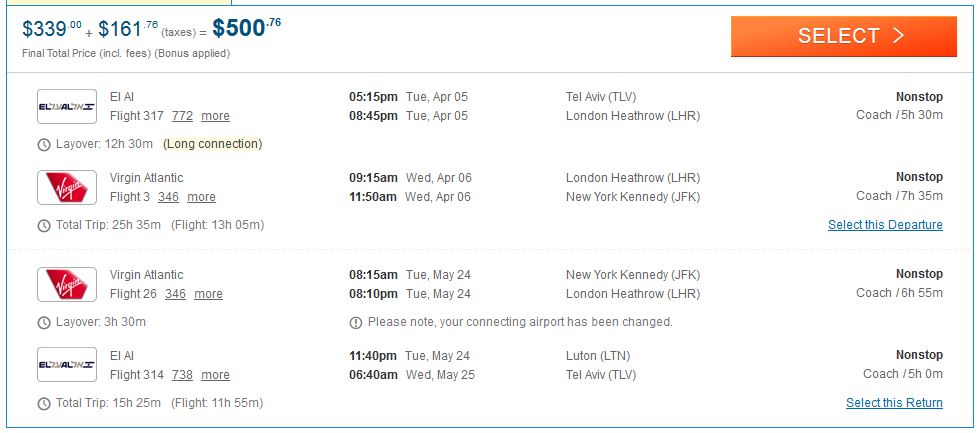Screen dimensions: 978x433
Task: Click the Virgin Atlantic logo for Flight 26
Action: tap(67, 285)
